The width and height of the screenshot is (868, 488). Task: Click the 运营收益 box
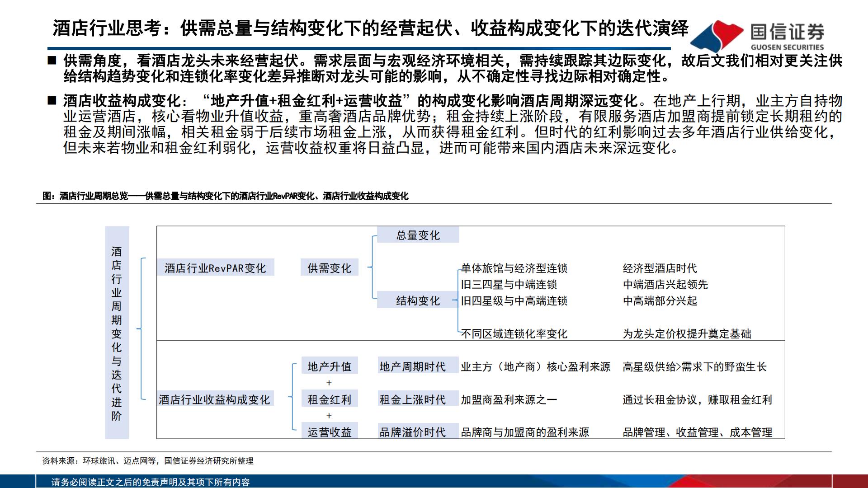[x=330, y=432]
